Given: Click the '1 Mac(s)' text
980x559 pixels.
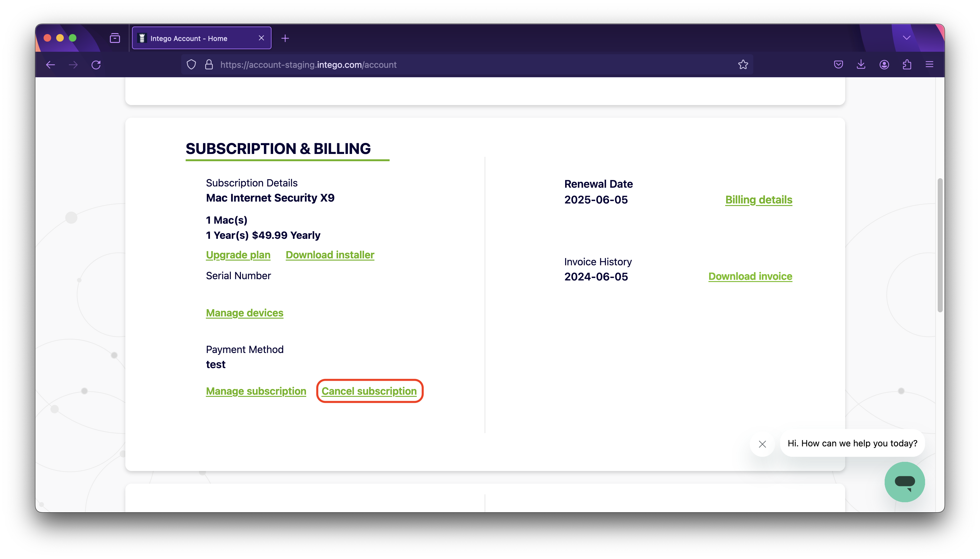Looking at the screenshot, I should tap(227, 221).
